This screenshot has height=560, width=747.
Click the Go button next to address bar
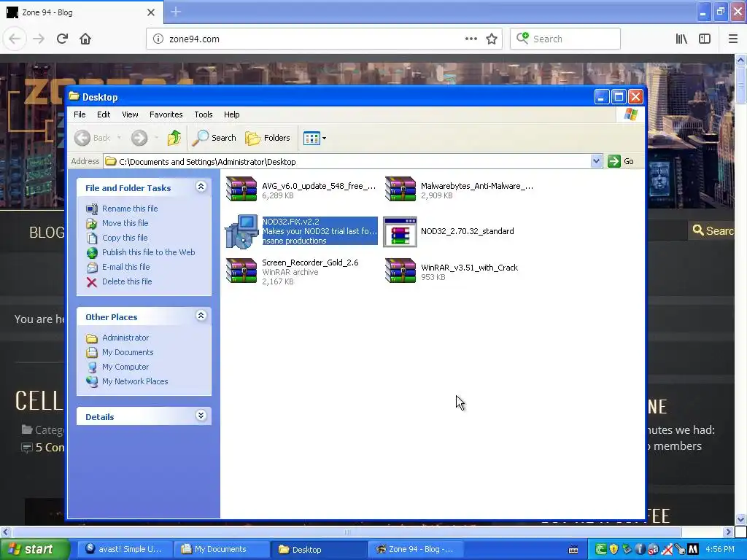click(621, 161)
